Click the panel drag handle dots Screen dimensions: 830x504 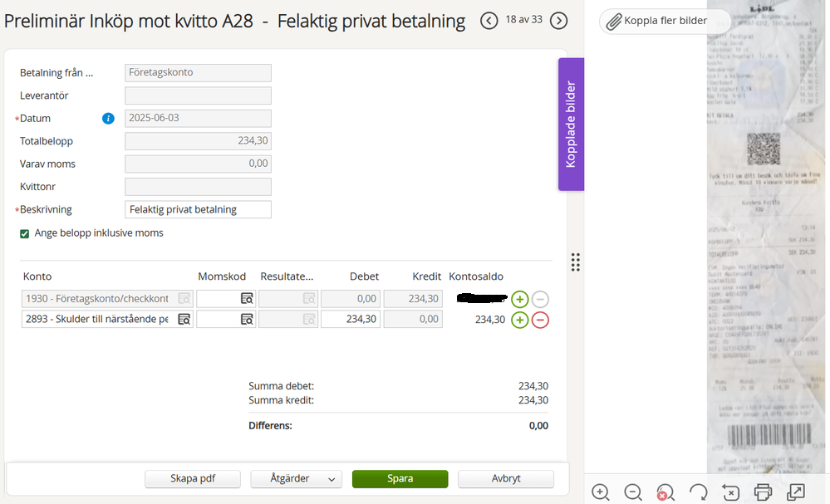tap(576, 262)
